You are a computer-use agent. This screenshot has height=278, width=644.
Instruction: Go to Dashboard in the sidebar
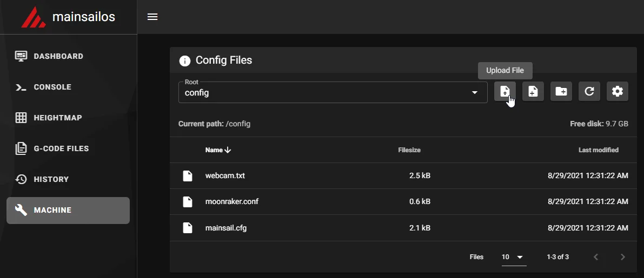[x=58, y=56]
